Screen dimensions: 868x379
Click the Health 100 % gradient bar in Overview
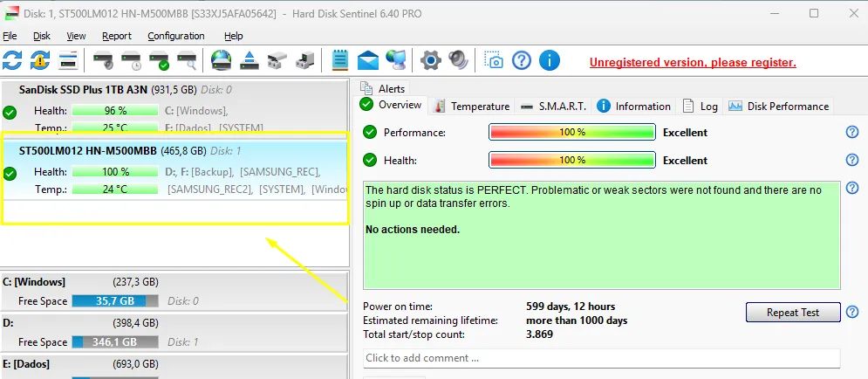(x=572, y=160)
